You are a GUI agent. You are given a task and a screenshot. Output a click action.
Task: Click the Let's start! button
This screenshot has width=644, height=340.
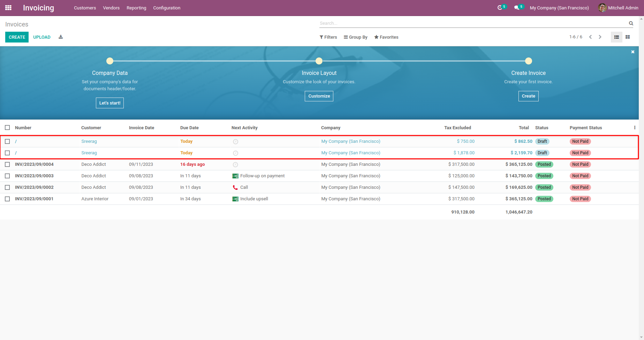(x=110, y=103)
